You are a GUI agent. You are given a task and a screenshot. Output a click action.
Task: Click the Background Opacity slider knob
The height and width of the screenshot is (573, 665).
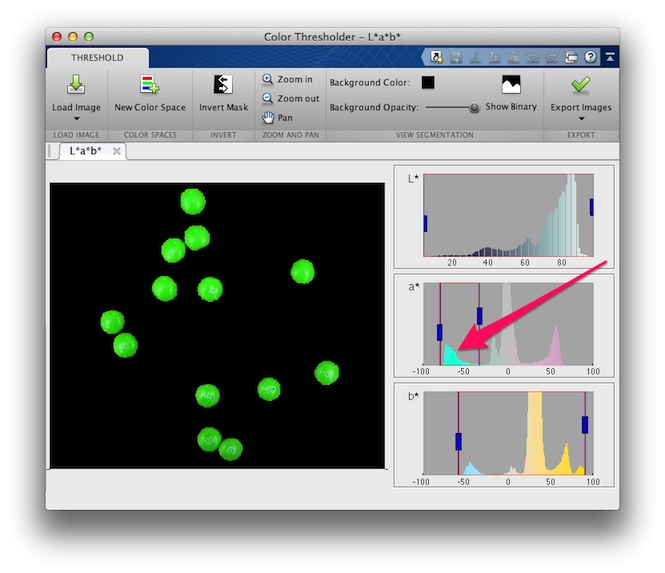474,107
